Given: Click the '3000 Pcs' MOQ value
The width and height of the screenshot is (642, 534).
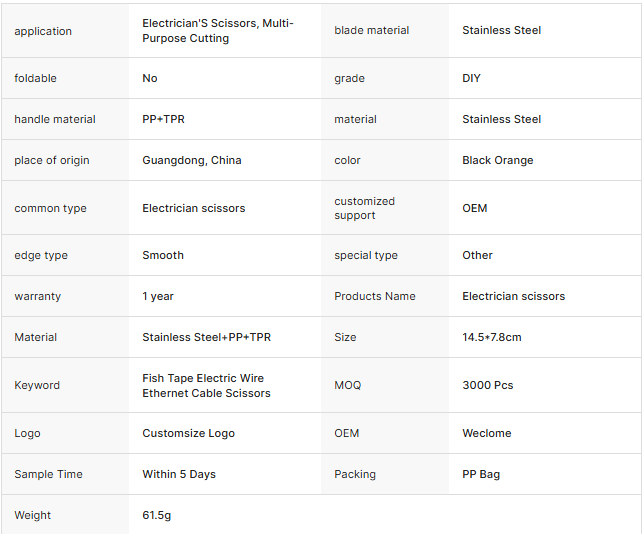Looking at the screenshot, I should pos(487,385).
